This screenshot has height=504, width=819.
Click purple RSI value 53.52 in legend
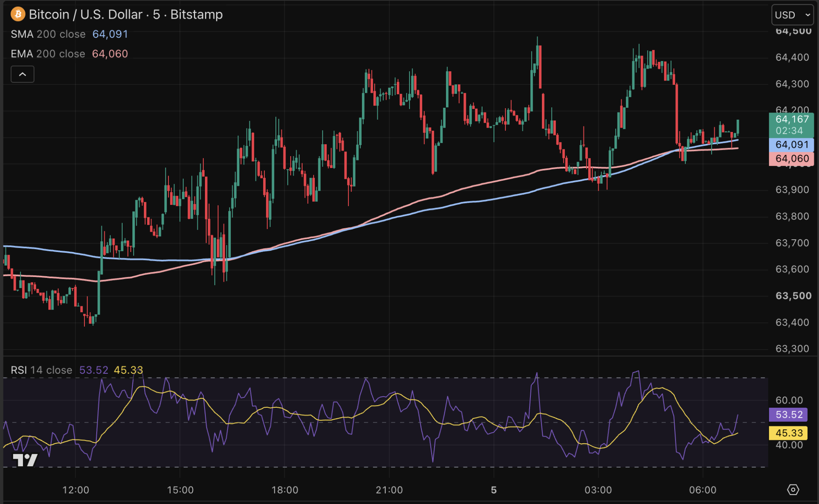point(94,370)
